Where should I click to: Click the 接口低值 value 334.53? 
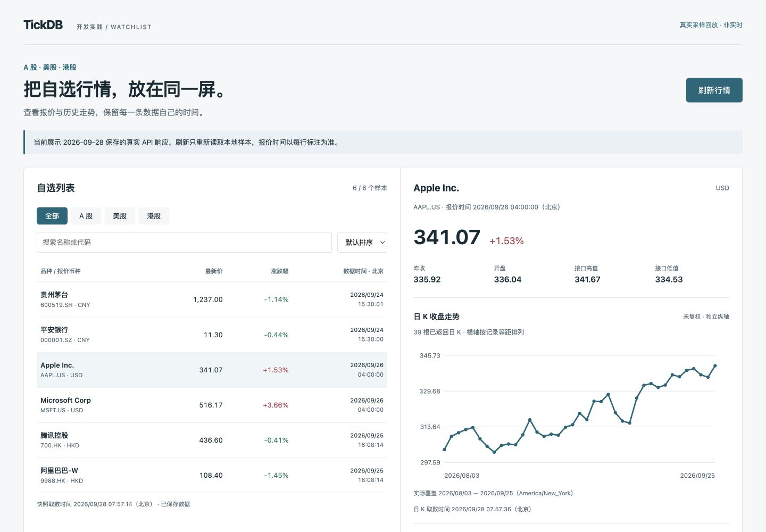coord(669,279)
